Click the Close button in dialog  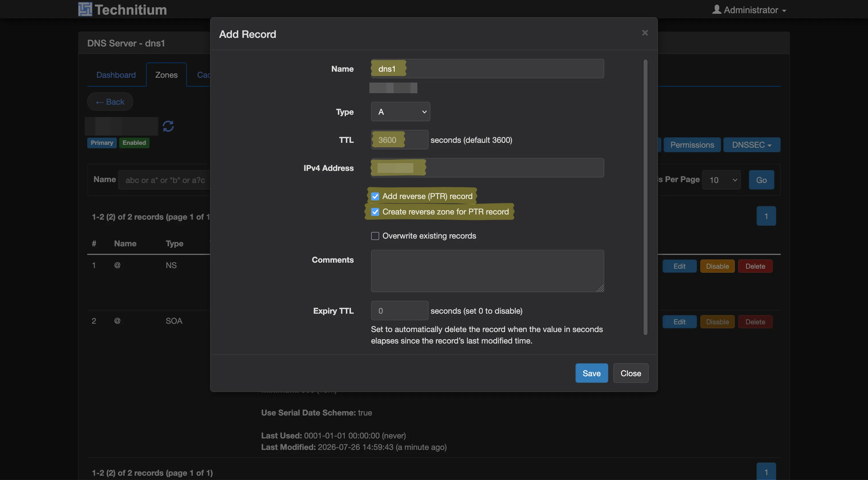pyautogui.click(x=630, y=373)
